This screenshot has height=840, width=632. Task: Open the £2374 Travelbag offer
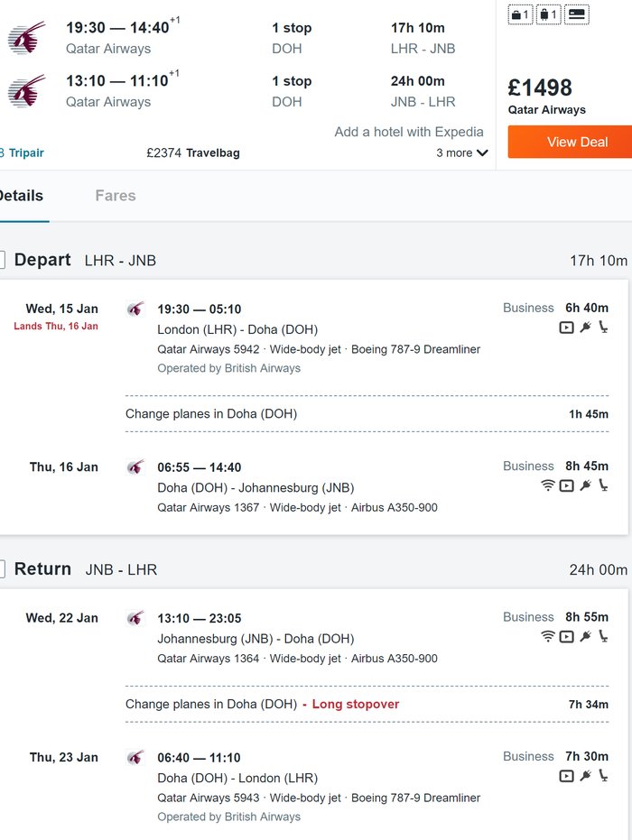193,153
